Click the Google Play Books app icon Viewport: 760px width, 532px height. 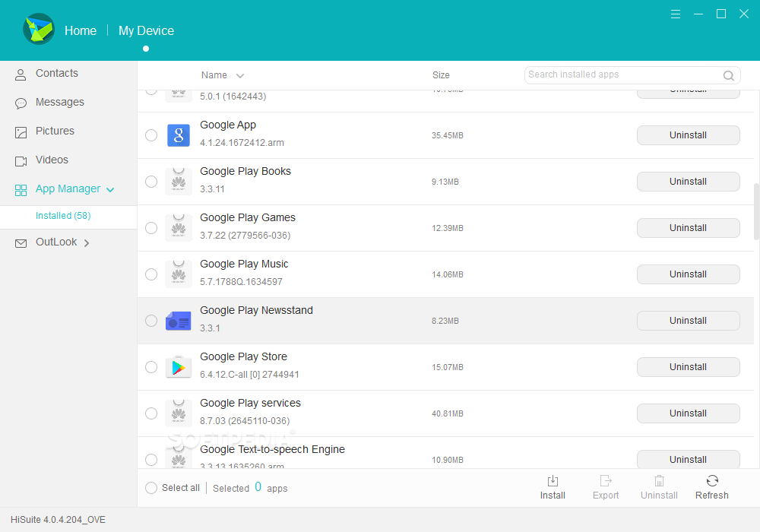click(x=179, y=182)
